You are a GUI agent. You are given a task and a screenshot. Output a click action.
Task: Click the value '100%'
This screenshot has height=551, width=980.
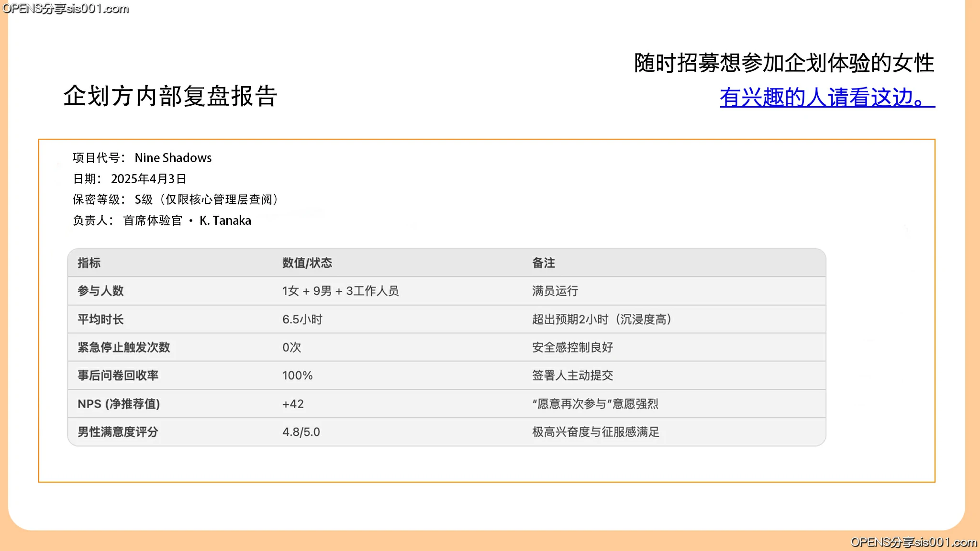point(297,375)
